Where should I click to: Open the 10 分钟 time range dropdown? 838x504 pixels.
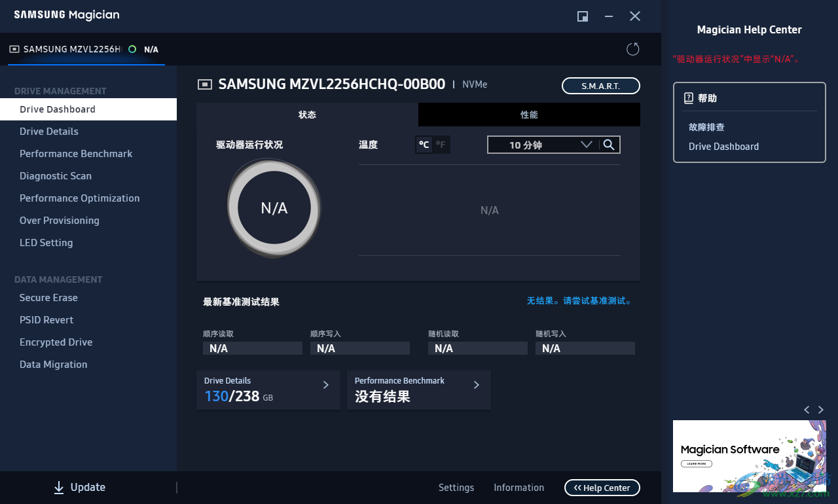[x=586, y=144]
